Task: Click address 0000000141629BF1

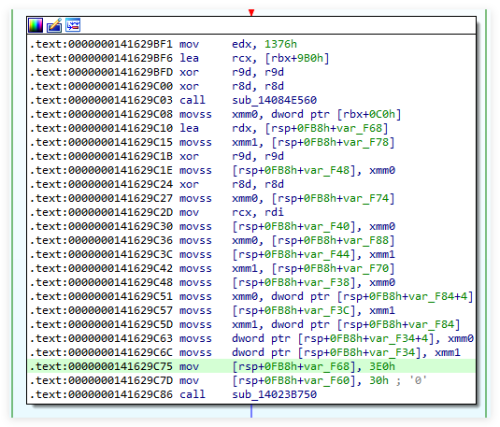Action: point(121,44)
